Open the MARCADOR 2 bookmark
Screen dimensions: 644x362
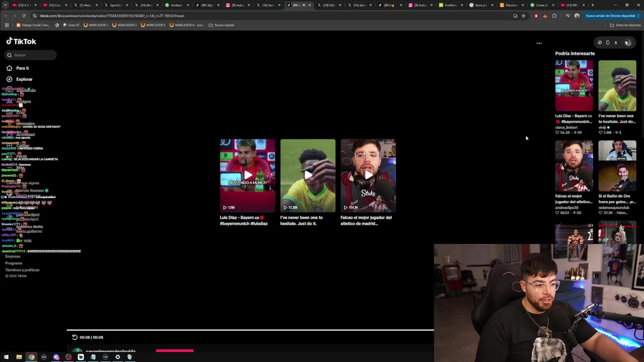pos(124,25)
